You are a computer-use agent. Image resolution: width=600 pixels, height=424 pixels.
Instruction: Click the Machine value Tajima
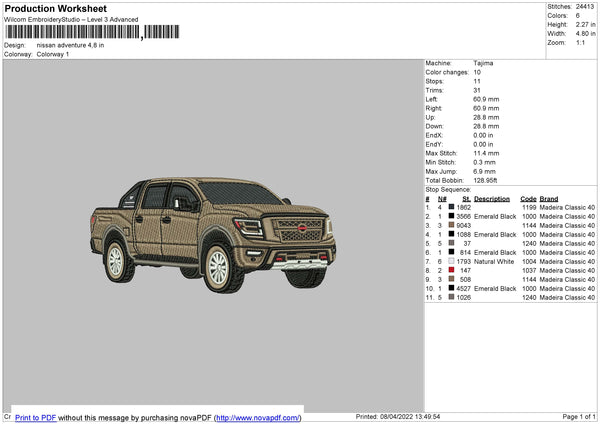click(x=483, y=63)
